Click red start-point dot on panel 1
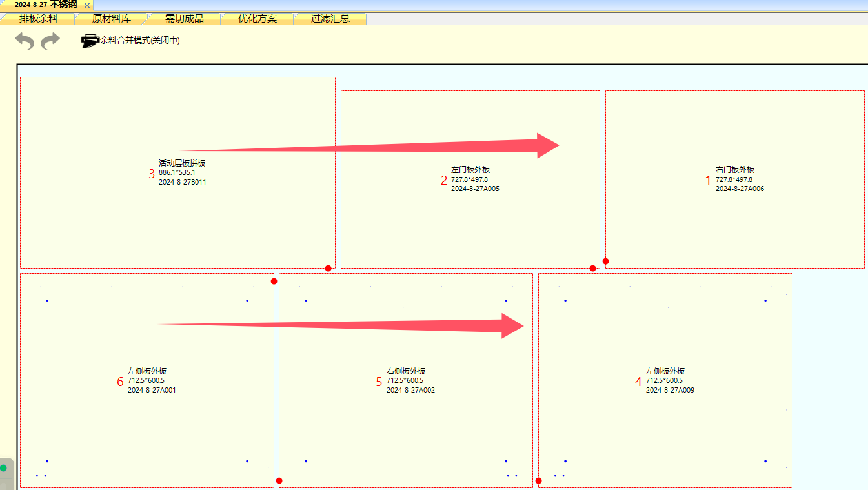868x490 pixels. click(x=605, y=261)
